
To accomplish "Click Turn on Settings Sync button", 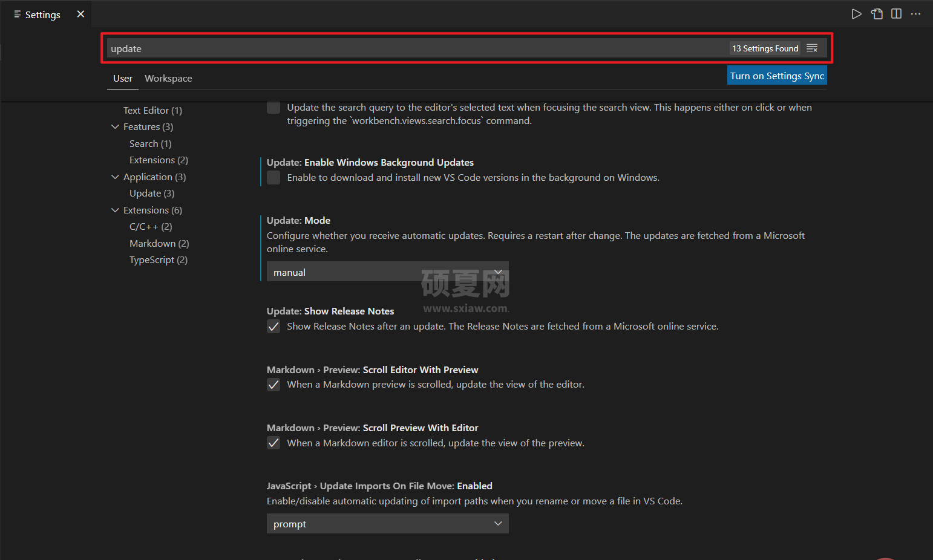I will pyautogui.click(x=777, y=76).
